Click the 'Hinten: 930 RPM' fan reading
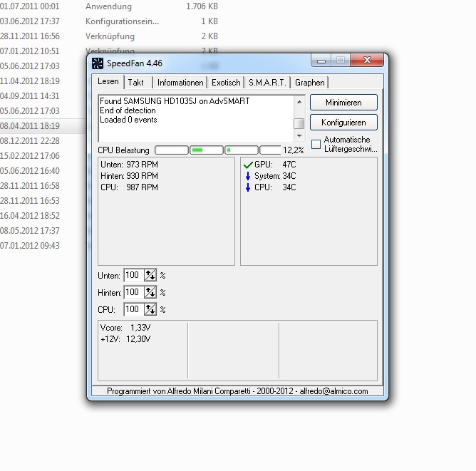 129,176
